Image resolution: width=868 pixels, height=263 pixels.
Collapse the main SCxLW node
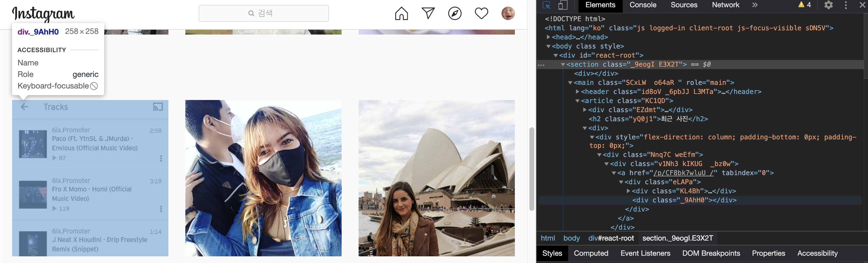point(570,83)
